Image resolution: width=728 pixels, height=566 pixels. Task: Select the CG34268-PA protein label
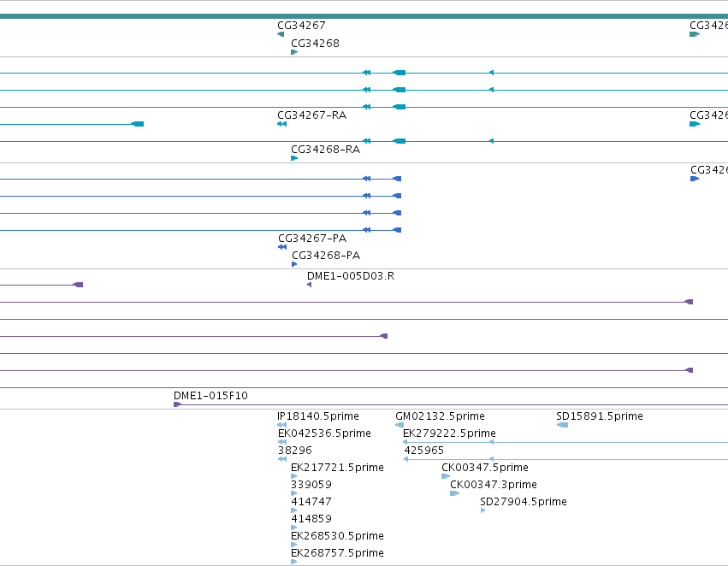pyautogui.click(x=325, y=255)
